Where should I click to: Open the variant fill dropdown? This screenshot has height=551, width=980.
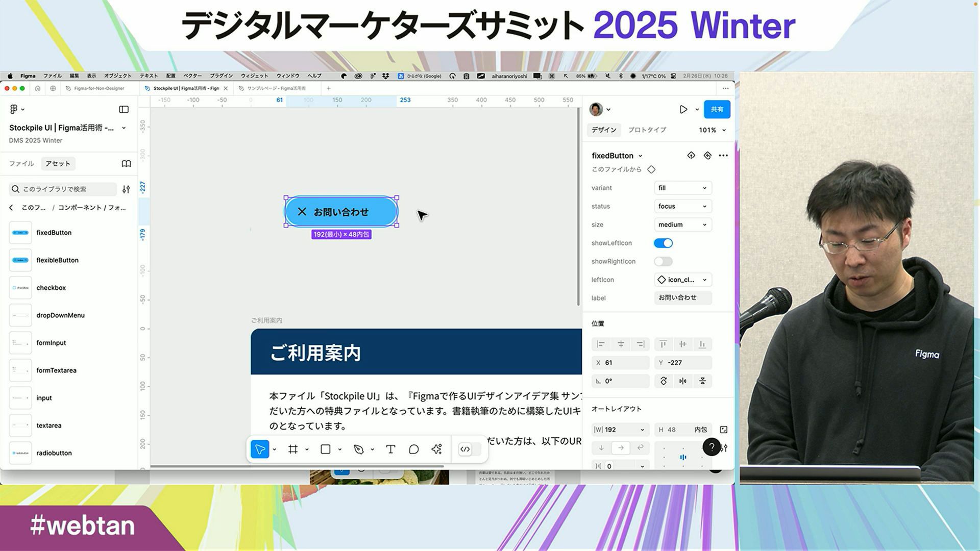(x=682, y=188)
